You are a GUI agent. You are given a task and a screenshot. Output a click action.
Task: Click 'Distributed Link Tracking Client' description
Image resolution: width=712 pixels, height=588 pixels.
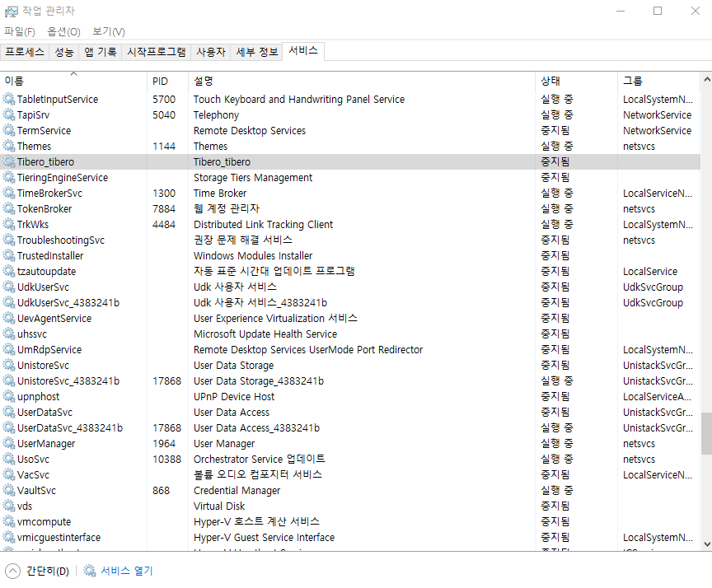(x=264, y=225)
